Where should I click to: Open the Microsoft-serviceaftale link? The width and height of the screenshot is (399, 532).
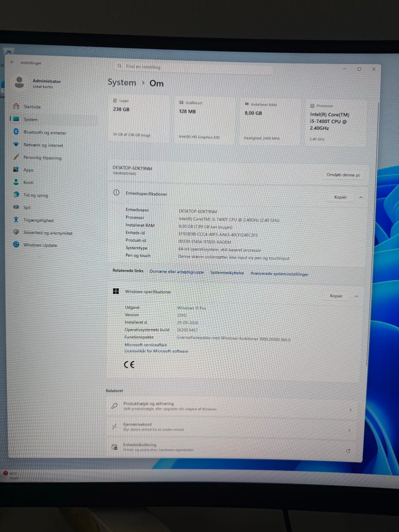pos(145,345)
